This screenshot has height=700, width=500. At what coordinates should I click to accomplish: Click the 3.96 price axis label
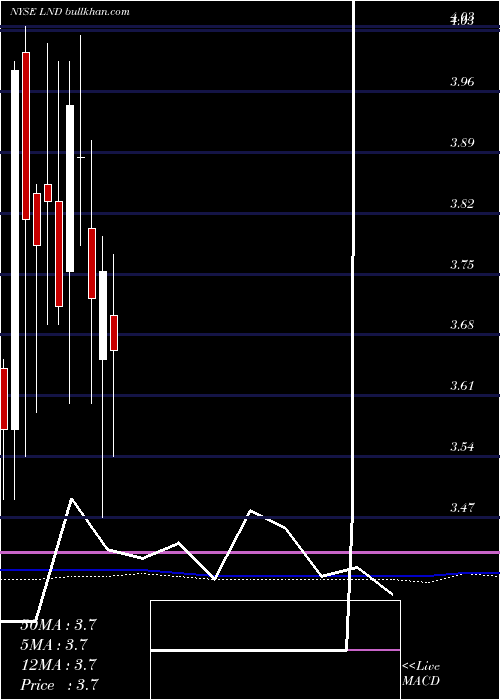click(x=462, y=82)
